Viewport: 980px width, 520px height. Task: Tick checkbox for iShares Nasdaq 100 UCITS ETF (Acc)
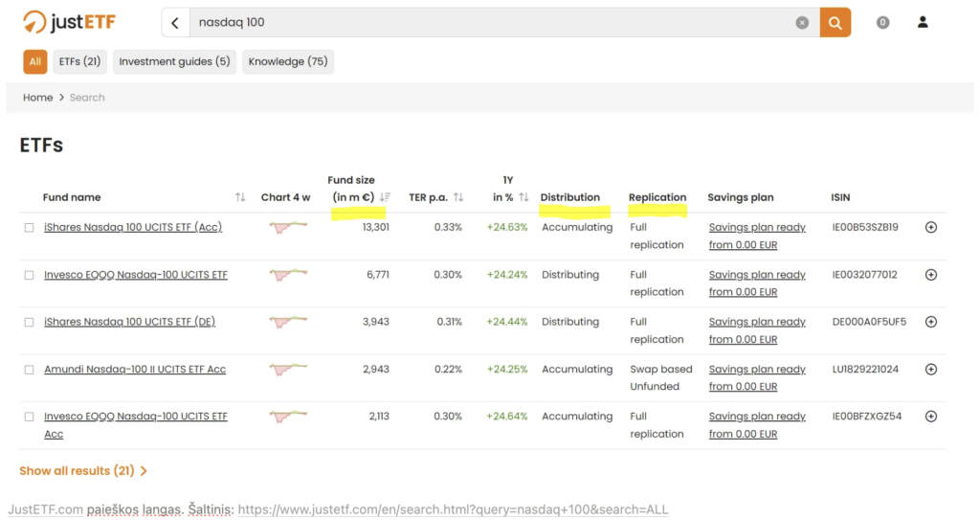(29, 228)
